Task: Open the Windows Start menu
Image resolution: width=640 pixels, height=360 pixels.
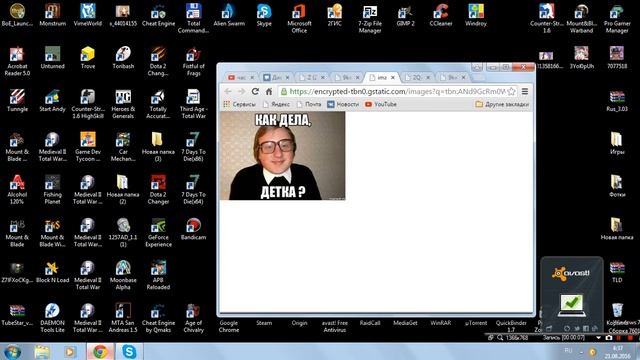Action: click(x=12, y=352)
